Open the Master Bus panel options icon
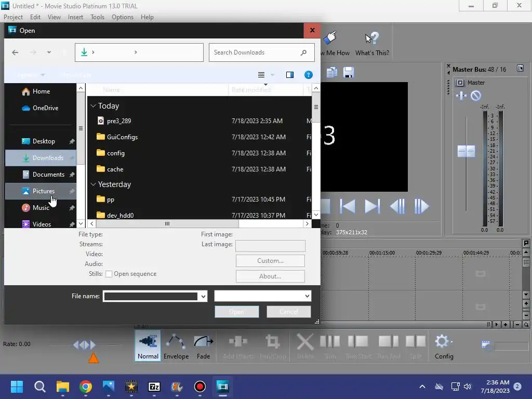Viewport: 532px width, 399px height. point(520,68)
